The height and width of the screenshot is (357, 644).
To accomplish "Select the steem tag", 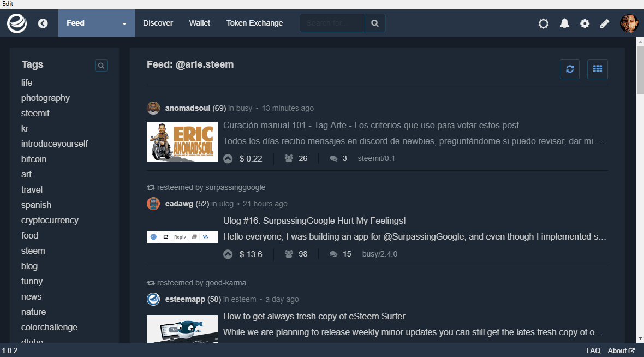I will [x=33, y=251].
